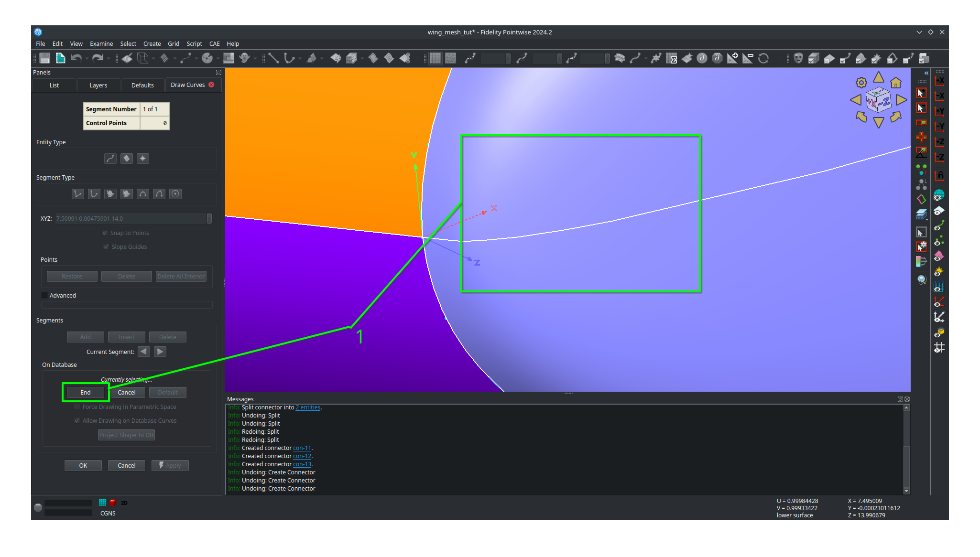Image resolution: width=980 pixels, height=557 pixels.
Task: Open the dropdown arrow next to Redo
Action: 109,58
